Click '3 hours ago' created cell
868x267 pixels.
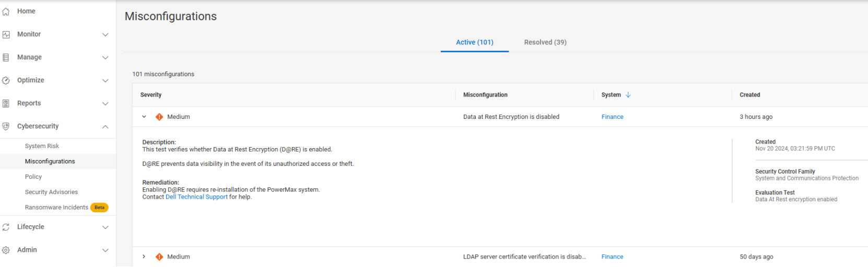tap(756, 117)
